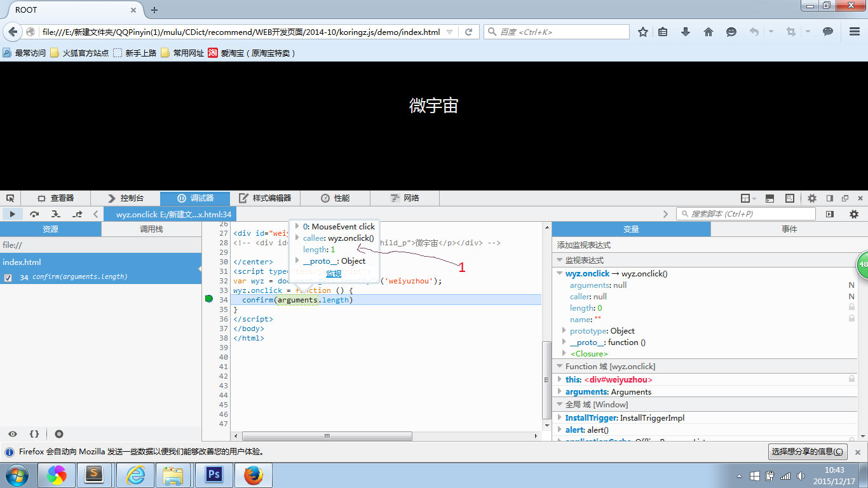The height and width of the screenshot is (488, 868).
Task: Click the Resume execution play button
Action: (x=12, y=214)
